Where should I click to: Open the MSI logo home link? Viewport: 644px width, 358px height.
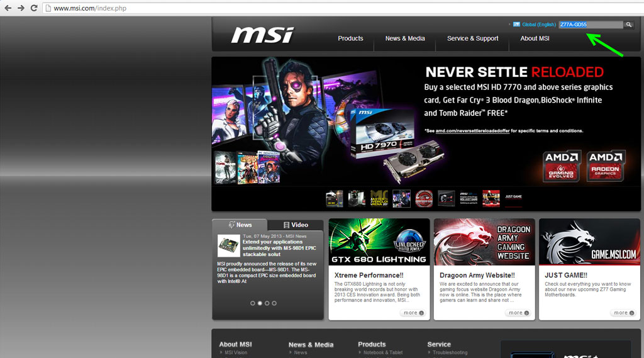pos(263,35)
